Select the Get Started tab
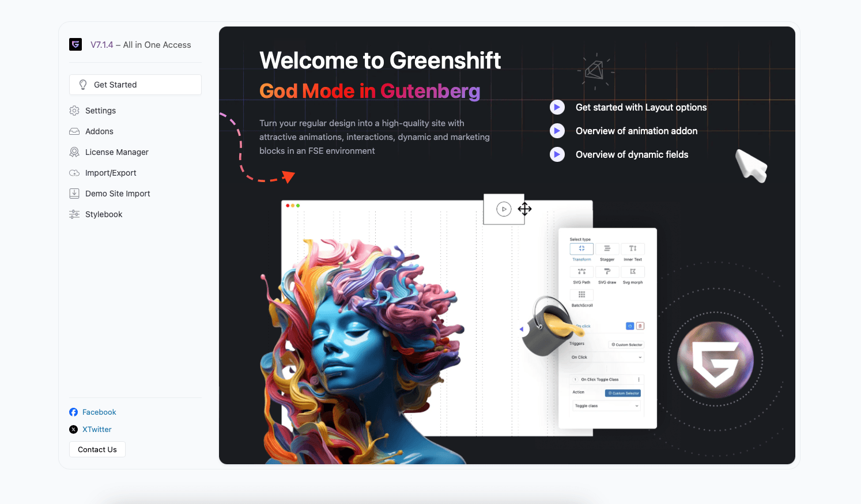 tap(135, 85)
